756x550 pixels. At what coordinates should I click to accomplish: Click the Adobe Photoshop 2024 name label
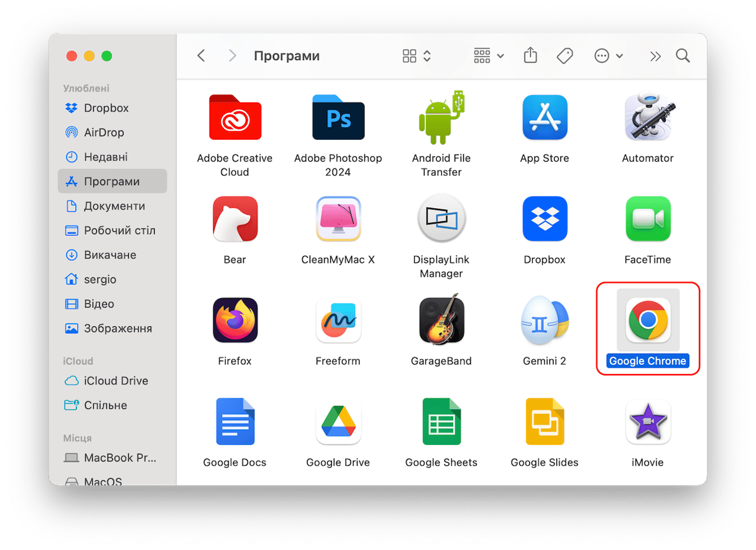[x=338, y=165]
